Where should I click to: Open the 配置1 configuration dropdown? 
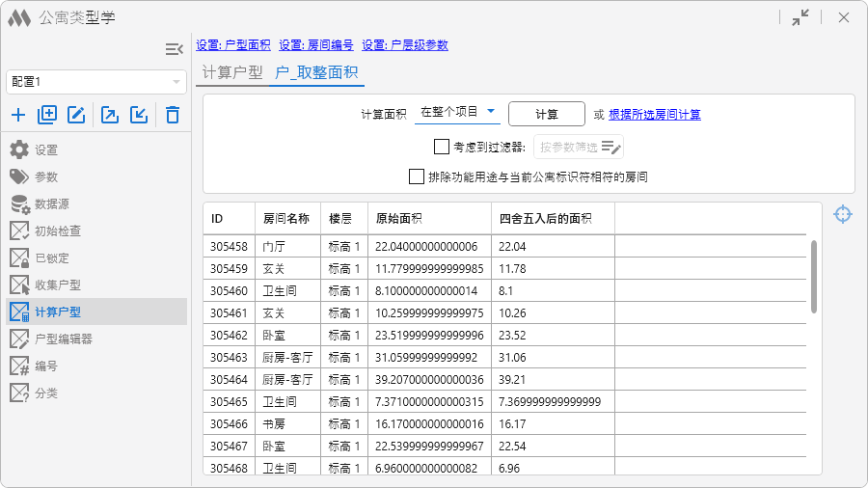[x=95, y=82]
